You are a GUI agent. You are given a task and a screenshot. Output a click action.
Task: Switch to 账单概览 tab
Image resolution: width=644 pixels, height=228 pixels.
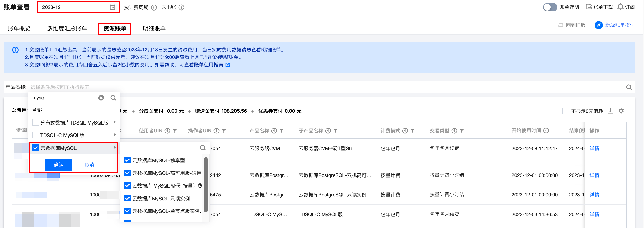tap(19, 28)
